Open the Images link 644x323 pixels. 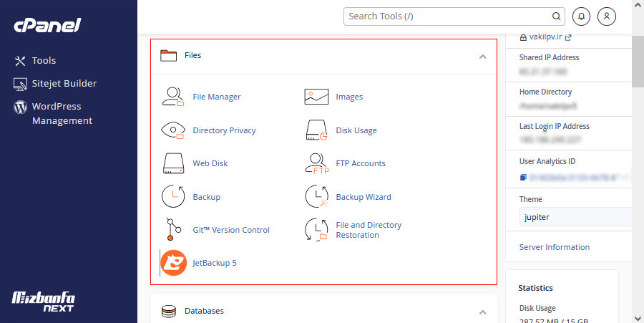click(349, 97)
